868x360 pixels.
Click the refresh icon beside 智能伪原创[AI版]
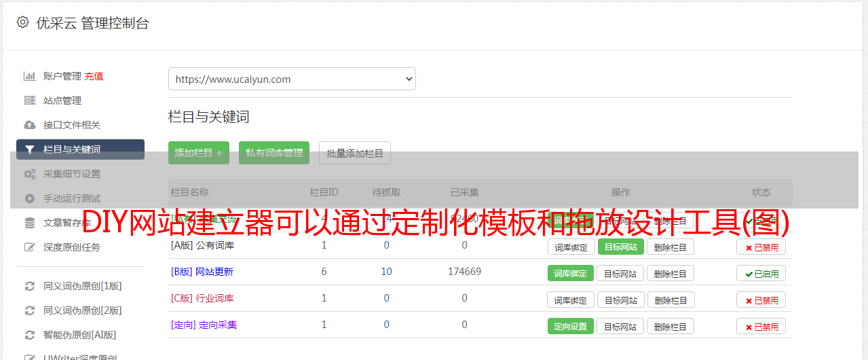point(29,335)
